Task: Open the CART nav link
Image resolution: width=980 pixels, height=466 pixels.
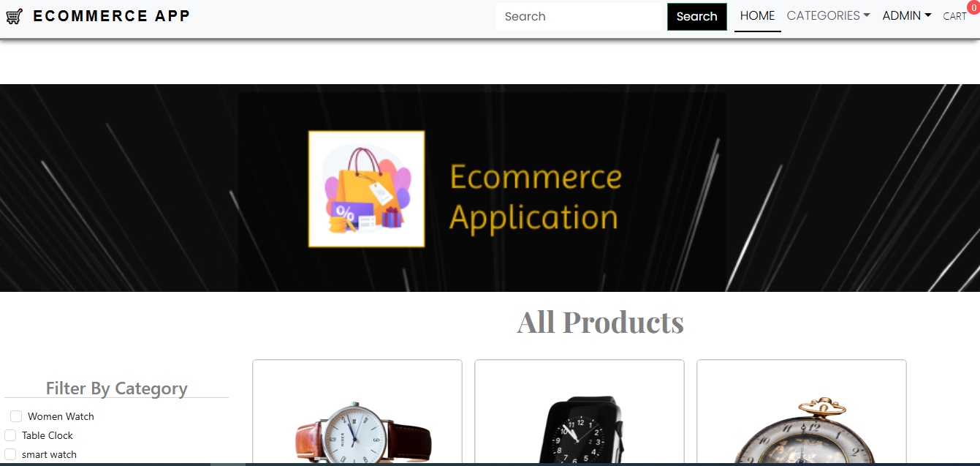Action: 954,16
